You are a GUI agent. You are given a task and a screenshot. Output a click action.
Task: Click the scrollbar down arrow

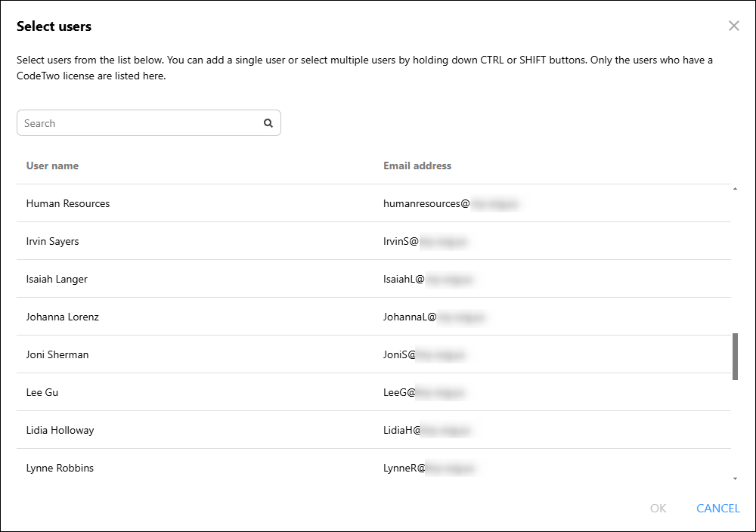coord(735,478)
